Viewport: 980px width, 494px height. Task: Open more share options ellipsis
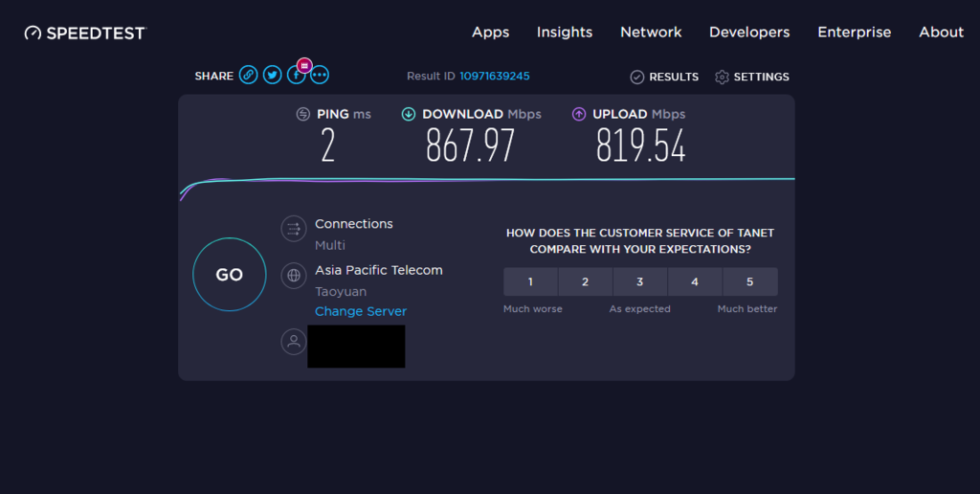pyautogui.click(x=320, y=75)
